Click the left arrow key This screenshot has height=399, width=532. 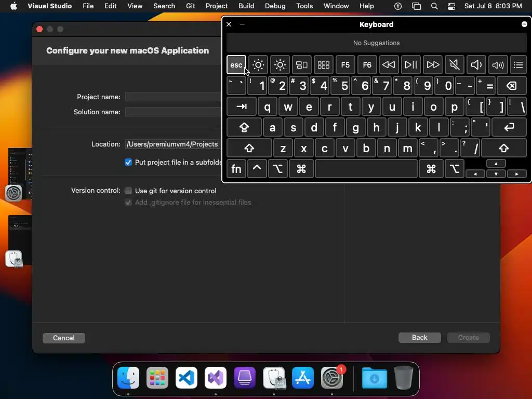(x=475, y=174)
